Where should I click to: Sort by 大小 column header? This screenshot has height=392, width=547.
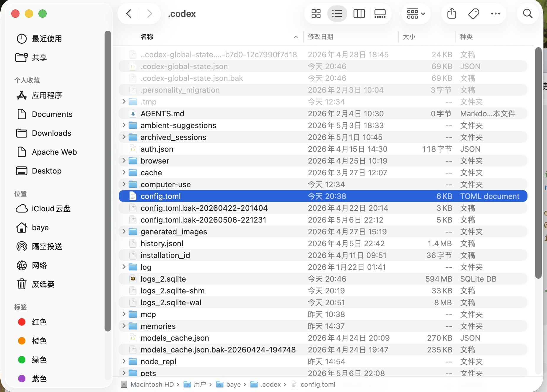coord(409,37)
